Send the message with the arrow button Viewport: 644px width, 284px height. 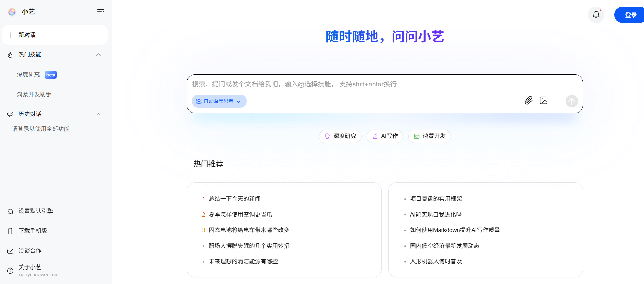[x=572, y=101]
